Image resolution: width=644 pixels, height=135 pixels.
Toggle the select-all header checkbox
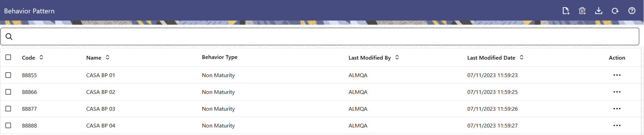8,57
